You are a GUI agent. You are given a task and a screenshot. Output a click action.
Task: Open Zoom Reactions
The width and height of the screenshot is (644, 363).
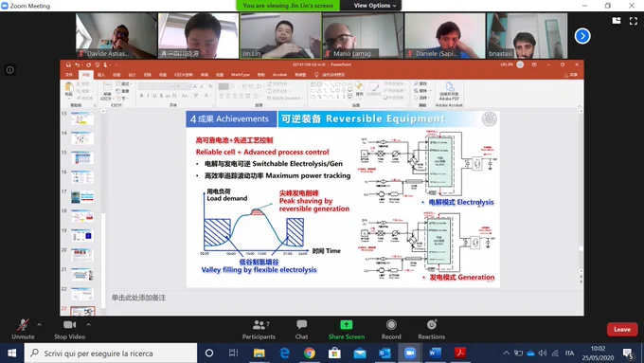(431, 330)
